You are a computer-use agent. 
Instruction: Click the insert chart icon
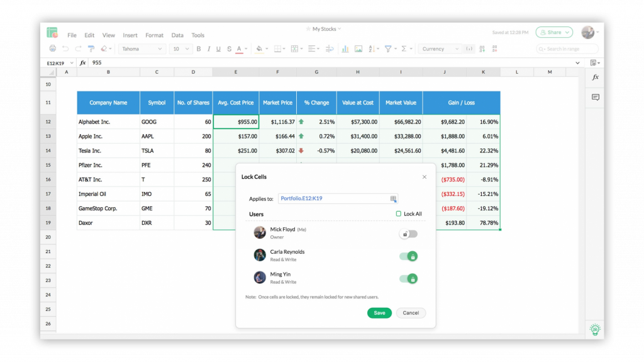point(345,48)
